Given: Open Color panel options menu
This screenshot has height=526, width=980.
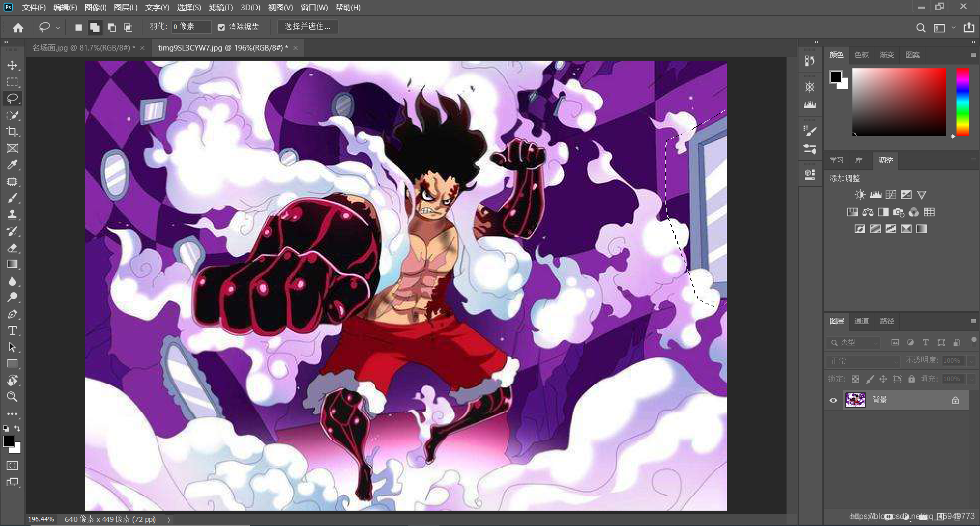Looking at the screenshot, I should coord(973,55).
